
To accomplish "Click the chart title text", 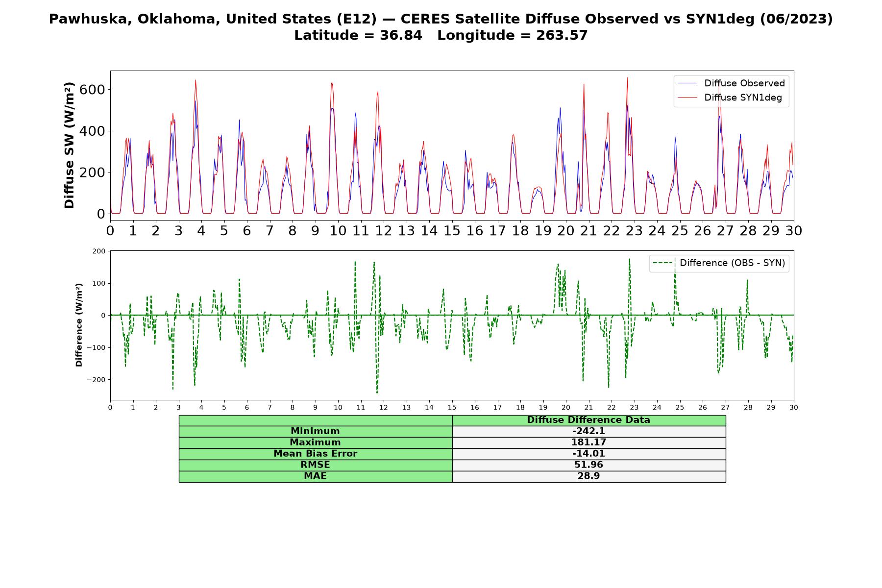I will [x=441, y=27].
